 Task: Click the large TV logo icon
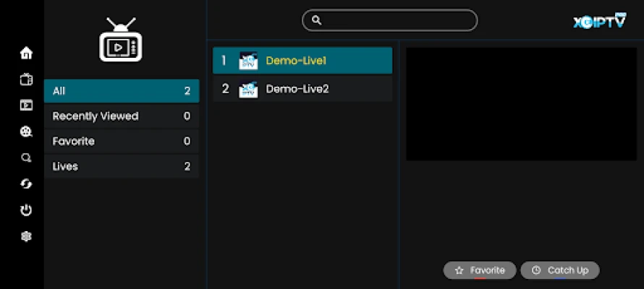pyautogui.click(x=121, y=40)
